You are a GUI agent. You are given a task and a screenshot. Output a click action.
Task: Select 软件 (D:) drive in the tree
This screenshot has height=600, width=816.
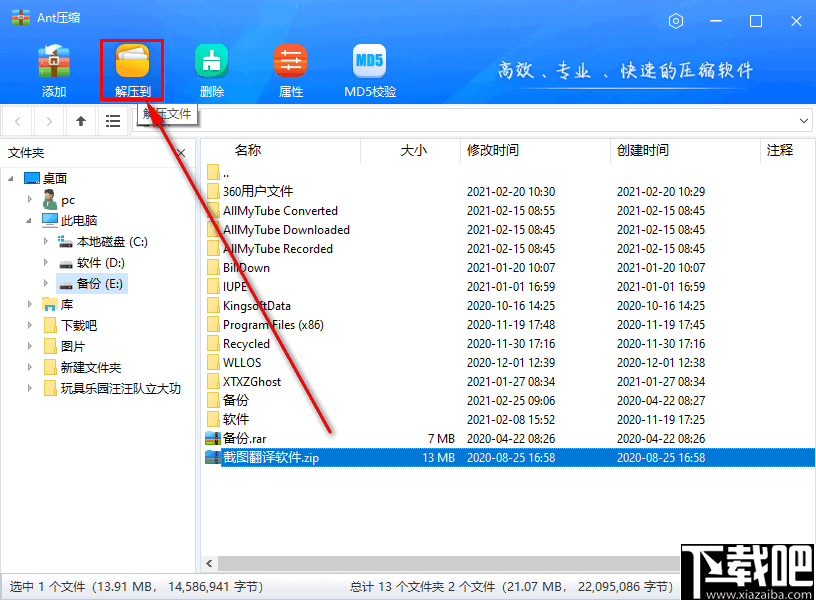coord(92,263)
